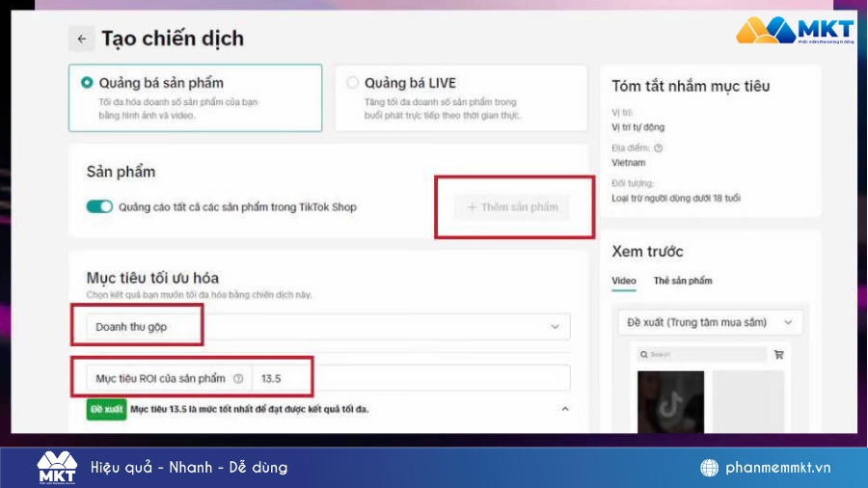Switch to the Video preview tab
The image size is (868, 488).
tap(624, 281)
